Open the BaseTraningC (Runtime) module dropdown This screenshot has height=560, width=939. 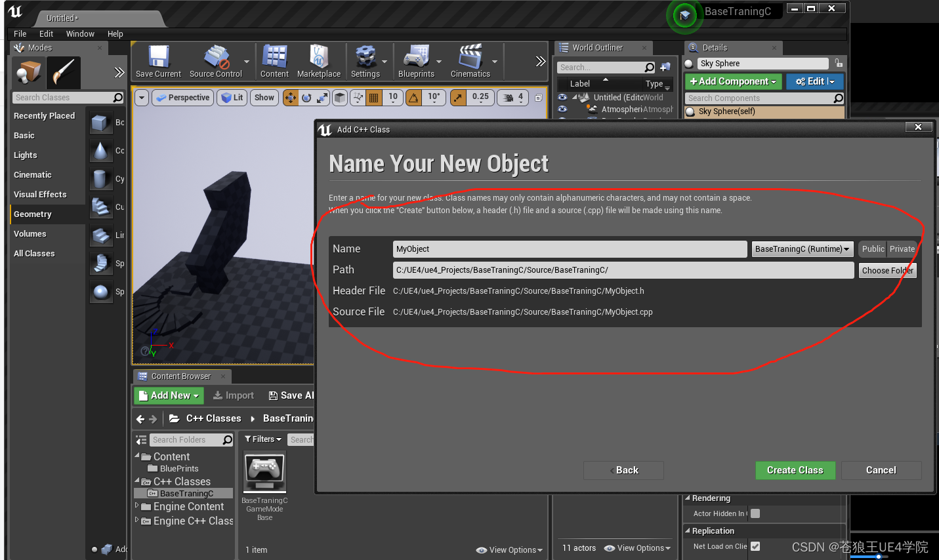click(x=802, y=249)
